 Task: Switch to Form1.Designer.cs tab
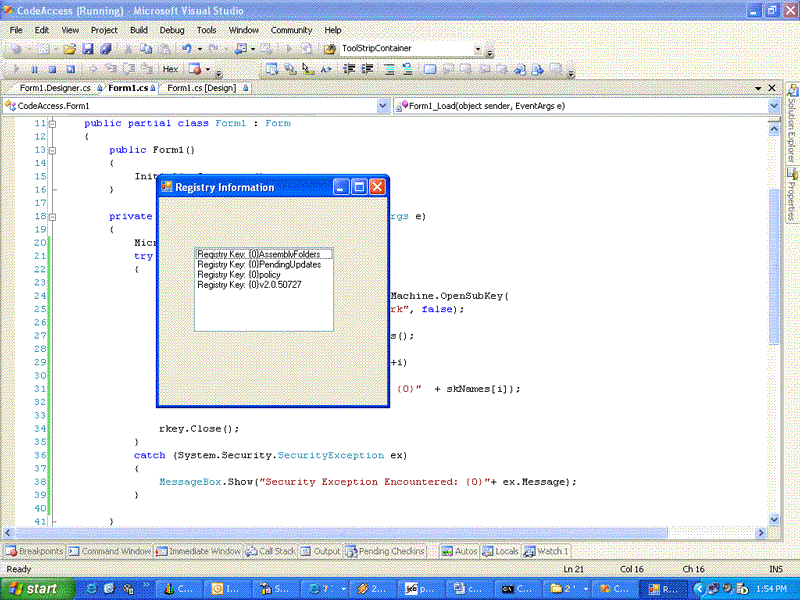54,88
